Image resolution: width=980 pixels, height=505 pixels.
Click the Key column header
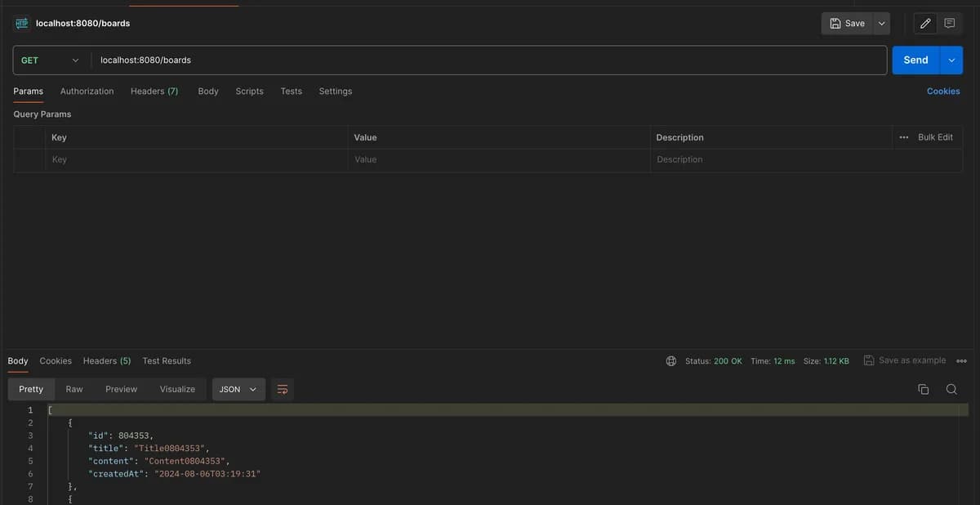point(59,137)
